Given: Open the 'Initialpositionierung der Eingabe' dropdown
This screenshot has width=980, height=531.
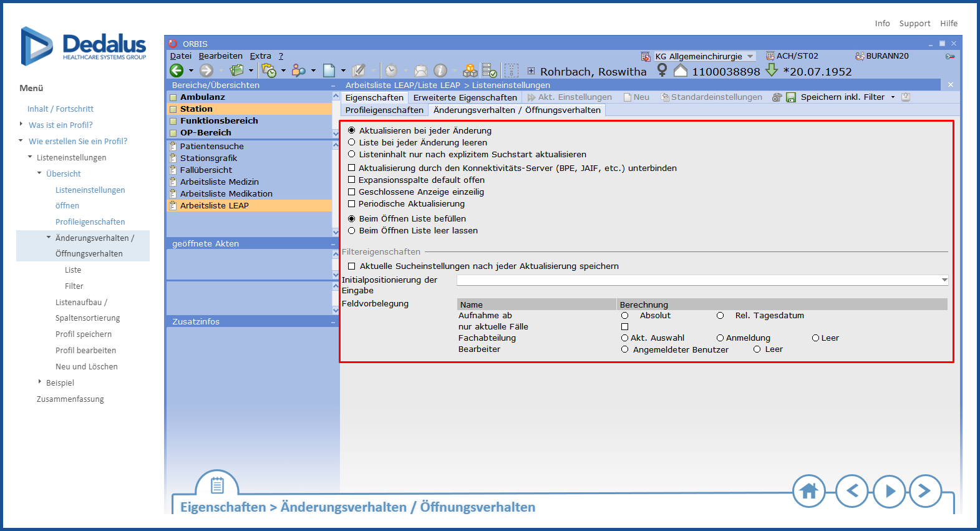Looking at the screenshot, I should click(x=944, y=281).
